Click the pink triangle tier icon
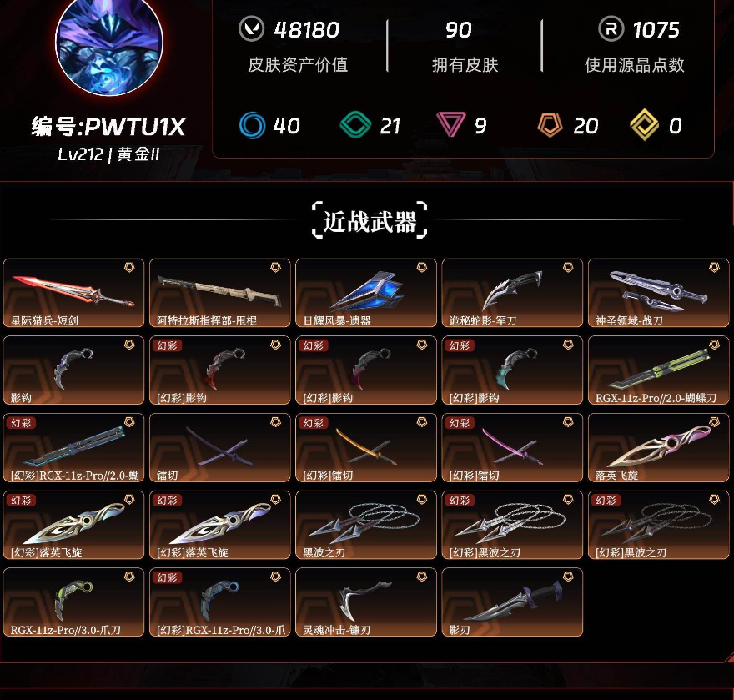Viewport: 734px width, 700px height. (x=450, y=124)
